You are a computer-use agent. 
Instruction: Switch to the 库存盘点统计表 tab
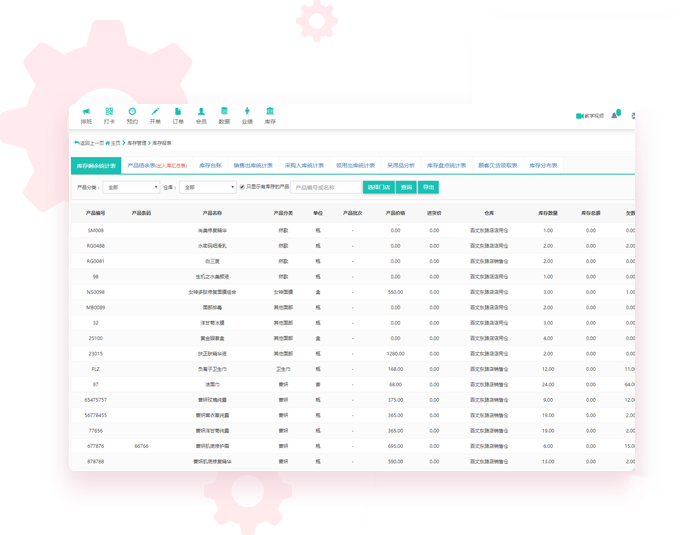click(446, 165)
